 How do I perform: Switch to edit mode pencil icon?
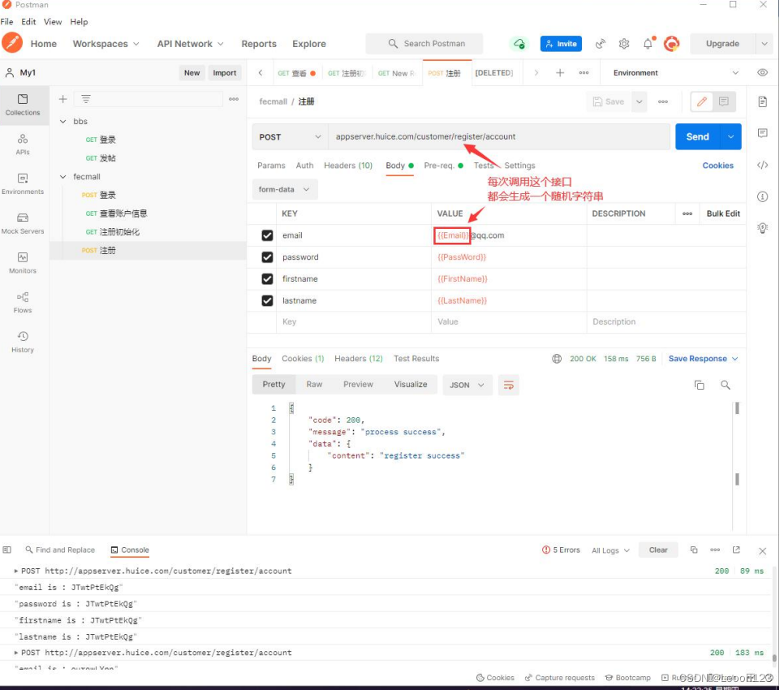coord(701,101)
